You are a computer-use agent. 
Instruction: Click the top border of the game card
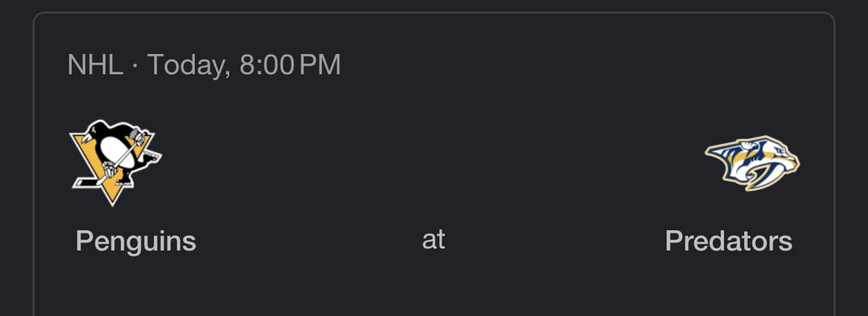point(434,13)
